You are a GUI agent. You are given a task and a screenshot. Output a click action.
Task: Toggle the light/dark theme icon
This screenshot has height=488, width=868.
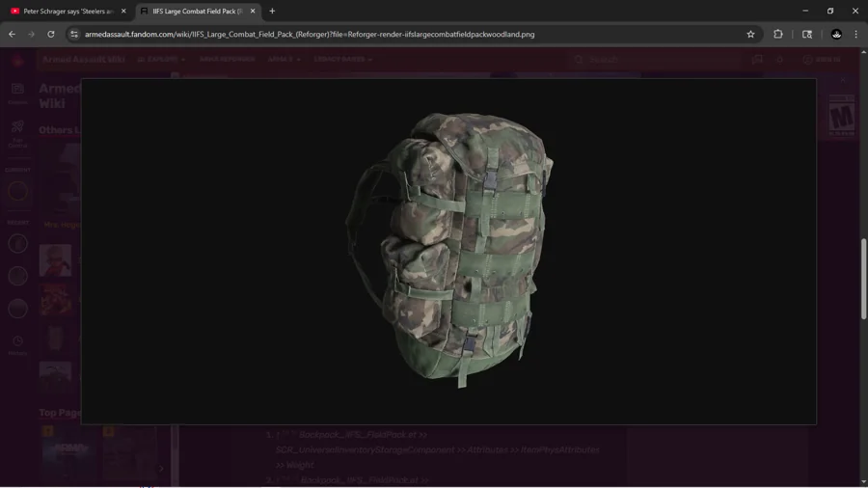coord(779,59)
